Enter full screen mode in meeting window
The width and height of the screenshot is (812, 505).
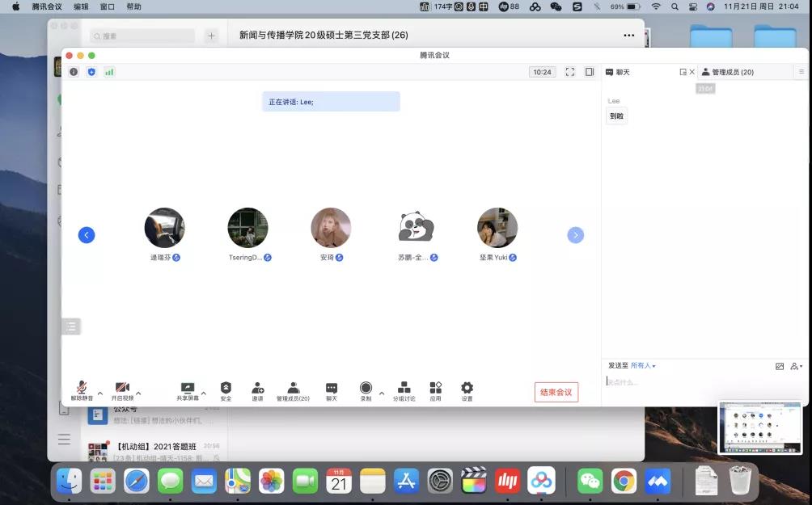point(570,72)
